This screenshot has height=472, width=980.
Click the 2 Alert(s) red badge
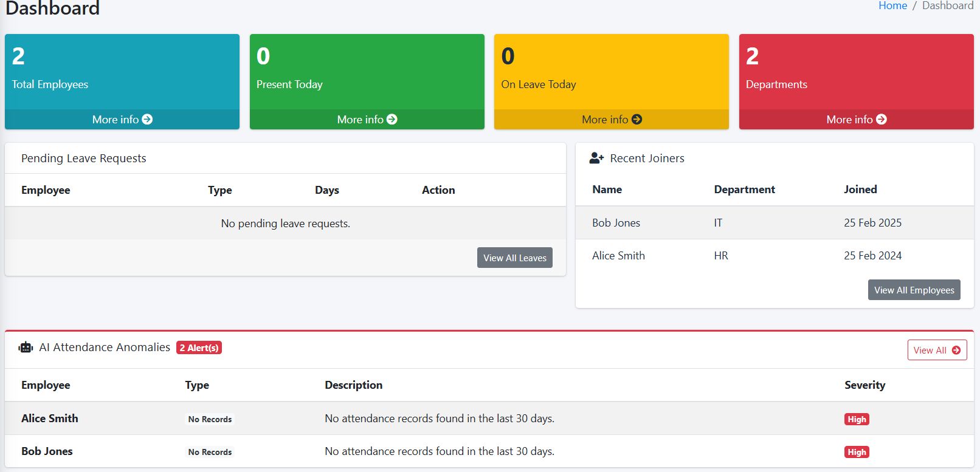pos(199,347)
